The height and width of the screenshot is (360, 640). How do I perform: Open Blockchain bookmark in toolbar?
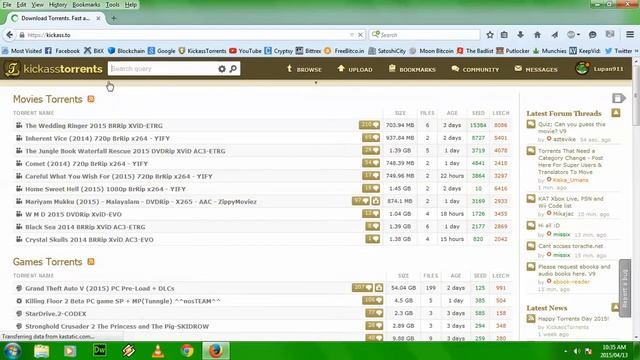tap(126, 51)
